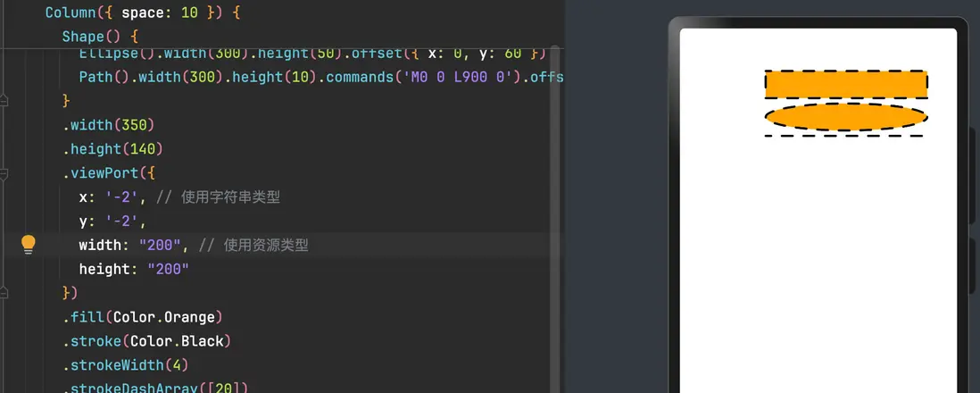Screen dimensions: 980x393
Task: Click the .stroke(Color.Black) line
Action: click(147, 341)
